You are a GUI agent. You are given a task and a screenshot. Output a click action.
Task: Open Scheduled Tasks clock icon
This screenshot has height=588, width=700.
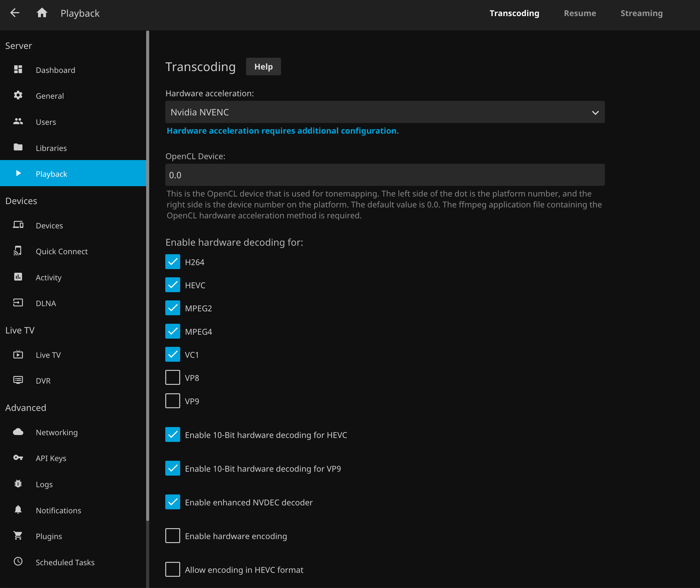(x=18, y=562)
